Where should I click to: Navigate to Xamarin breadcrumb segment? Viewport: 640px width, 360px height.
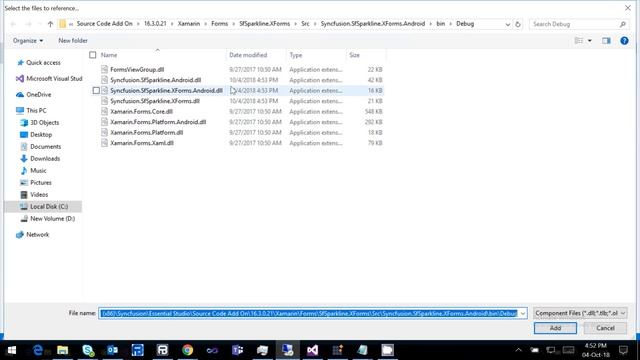[x=189, y=24]
